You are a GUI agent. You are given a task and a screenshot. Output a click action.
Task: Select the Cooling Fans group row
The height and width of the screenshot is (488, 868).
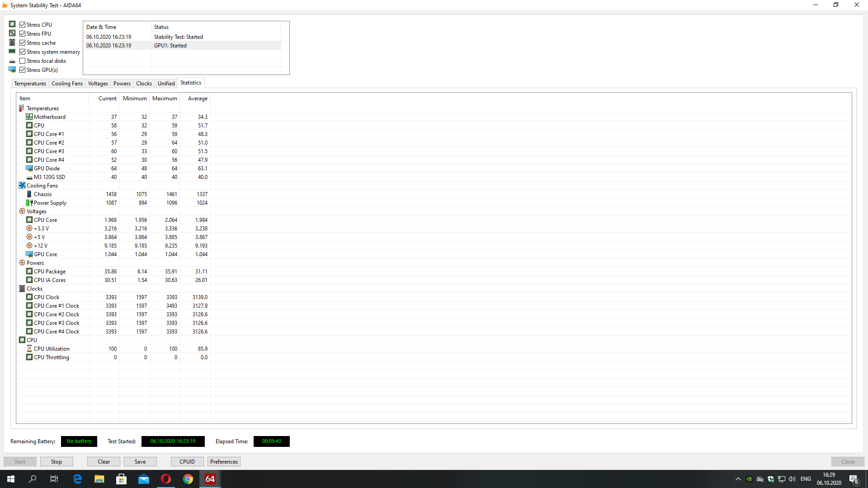pyautogui.click(x=42, y=186)
